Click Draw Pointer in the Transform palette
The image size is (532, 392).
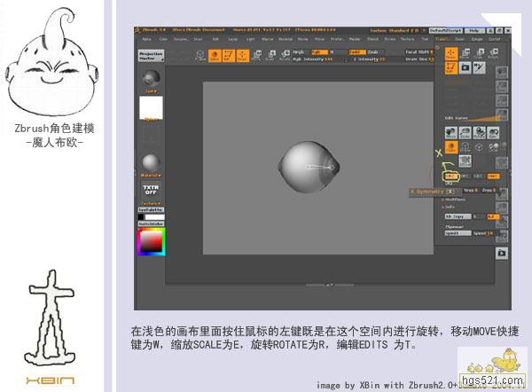(x=451, y=53)
